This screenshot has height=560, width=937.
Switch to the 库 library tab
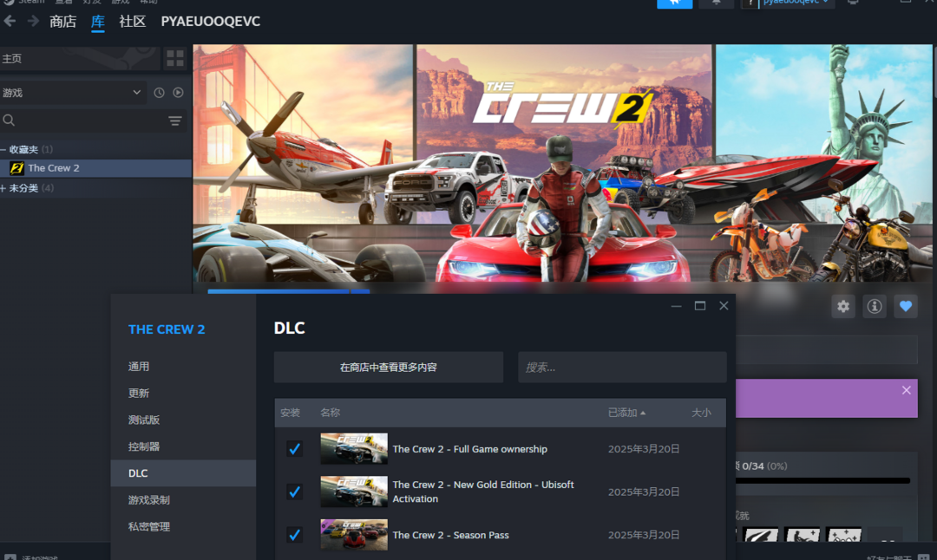[97, 22]
